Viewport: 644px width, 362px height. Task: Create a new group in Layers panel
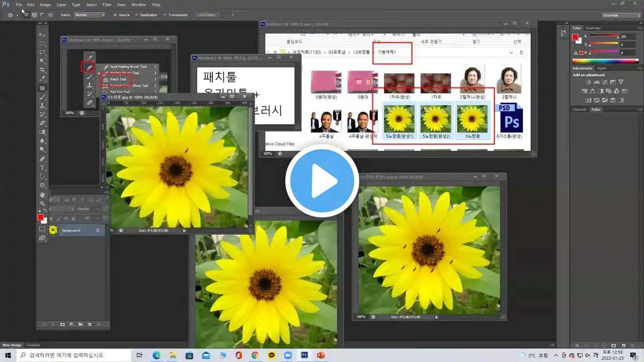(x=80, y=324)
